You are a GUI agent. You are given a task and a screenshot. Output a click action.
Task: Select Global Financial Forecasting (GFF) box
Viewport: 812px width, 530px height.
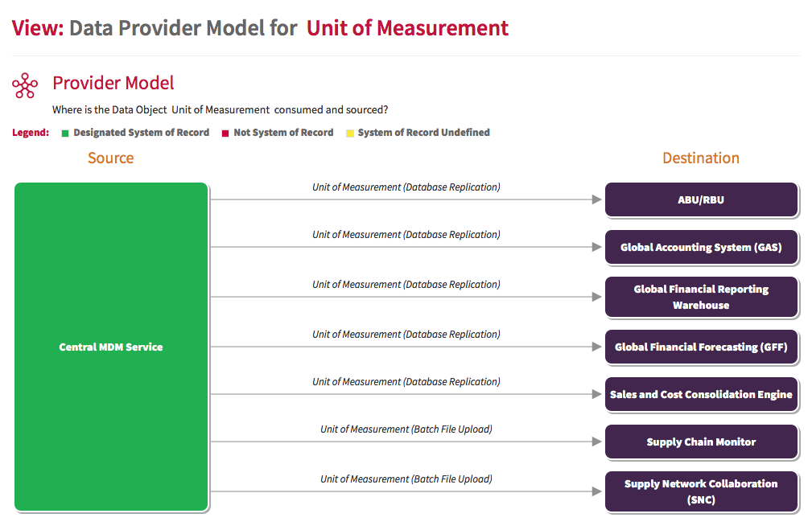[x=701, y=347]
